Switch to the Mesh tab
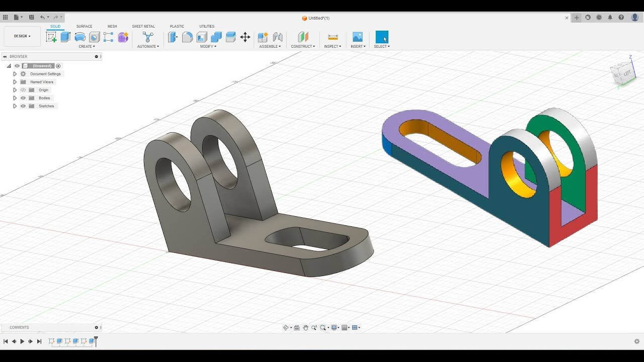The image size is (644, 362). pos(112,26)
